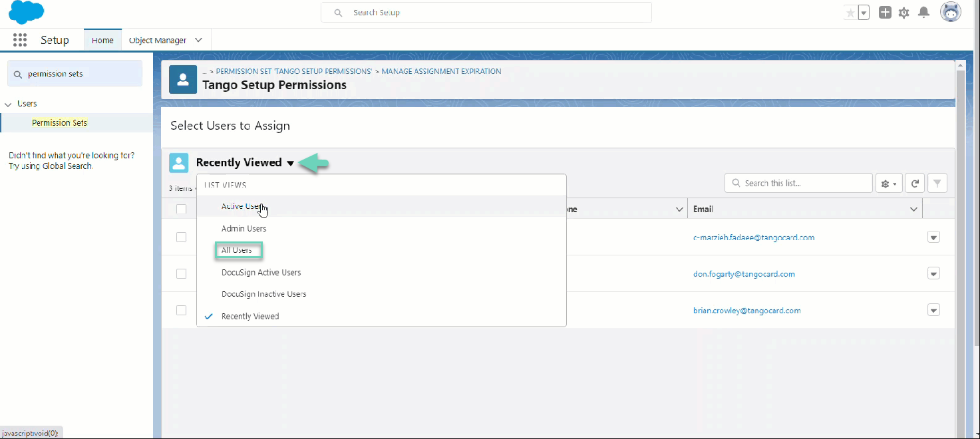Expand the Object Manager tab chevron
The width and height of the screenshot is (980, 439).
[x=198, y=40]
